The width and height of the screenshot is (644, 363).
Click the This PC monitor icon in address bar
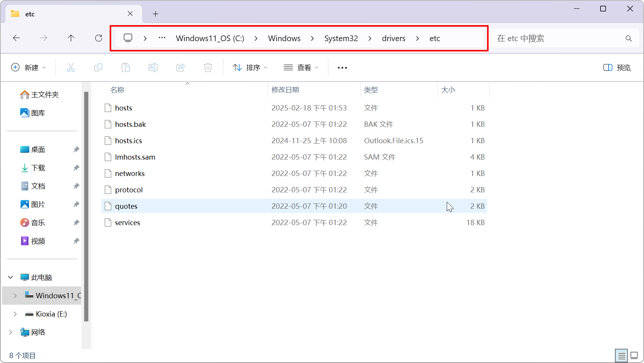tap(128, 38)
